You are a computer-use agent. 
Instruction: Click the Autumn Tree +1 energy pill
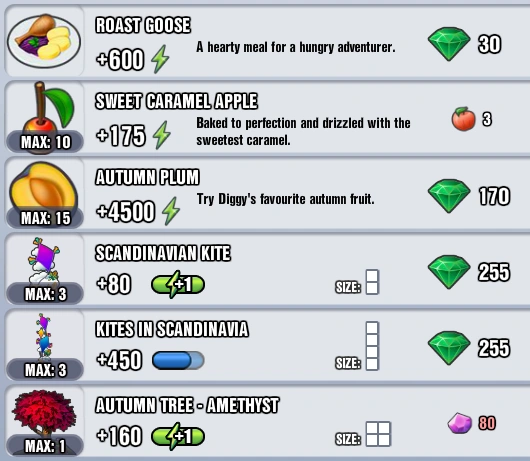[178, 436]
